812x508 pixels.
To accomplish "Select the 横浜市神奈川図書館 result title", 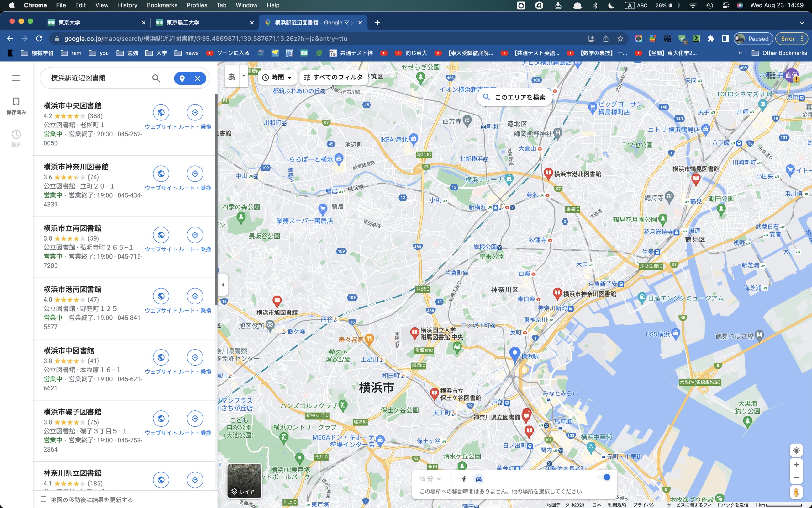I will [76, 167].
